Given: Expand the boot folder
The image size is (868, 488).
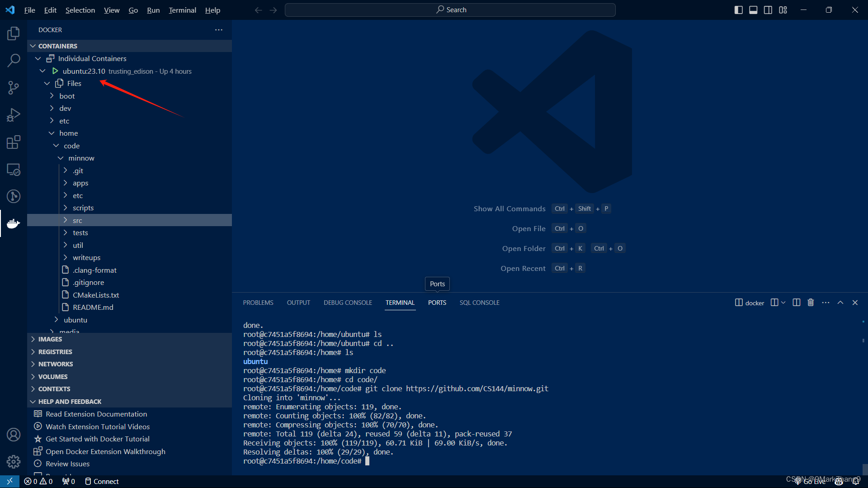Looking at the screenshot, I should [x=52, y=96].
